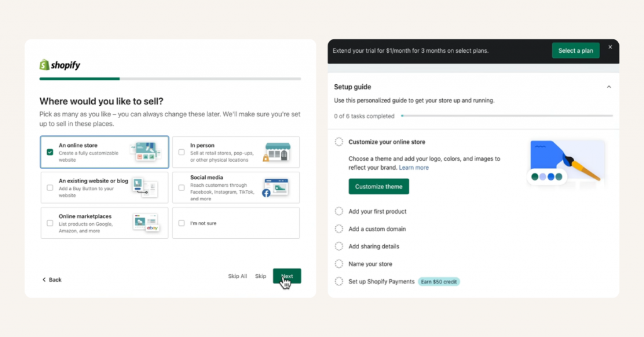Click the onboarding step progress bar
Viewport: 644px width, 337px height.
tap(170, 79)
